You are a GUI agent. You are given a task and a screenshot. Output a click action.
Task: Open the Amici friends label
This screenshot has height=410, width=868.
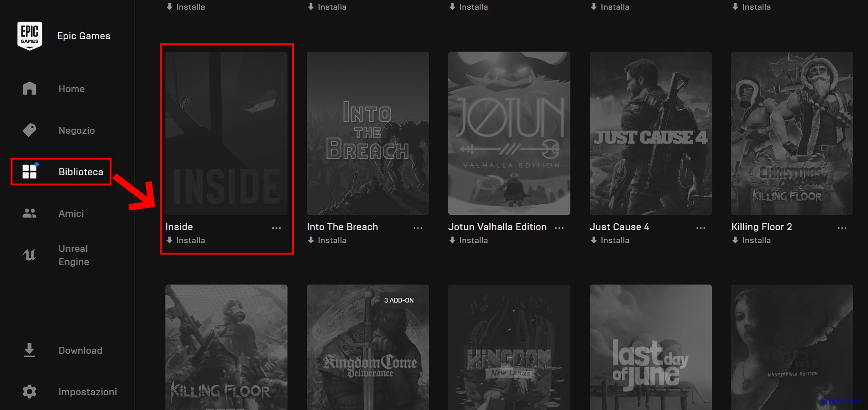(x=71, y=214)
